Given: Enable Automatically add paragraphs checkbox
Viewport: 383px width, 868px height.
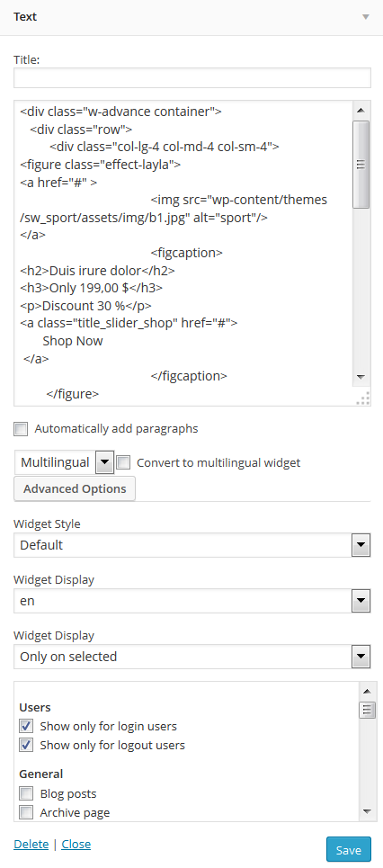Looking at the screenshot, I should pos(21,429).
